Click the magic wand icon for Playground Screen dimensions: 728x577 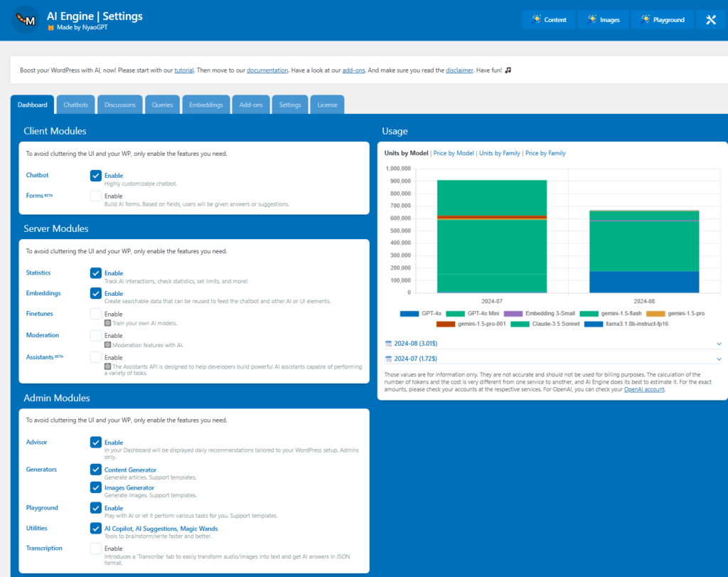tap(645, 20)
